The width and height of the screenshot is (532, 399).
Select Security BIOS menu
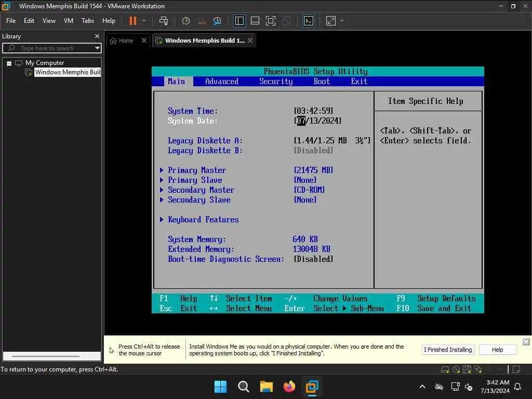[x=276, y=82]
